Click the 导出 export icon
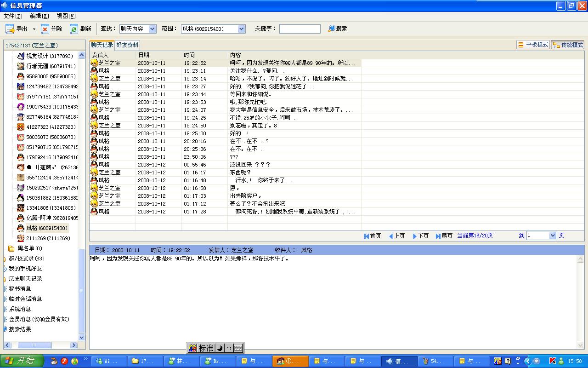 click(x=10, y=29)
